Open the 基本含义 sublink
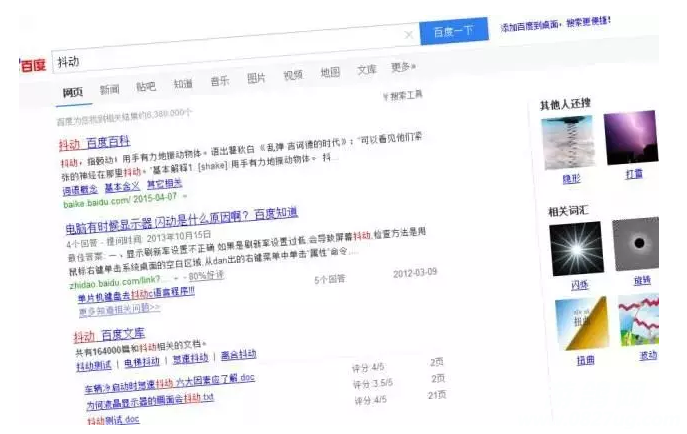Screen dimensions: 687x434 [122, 187]
